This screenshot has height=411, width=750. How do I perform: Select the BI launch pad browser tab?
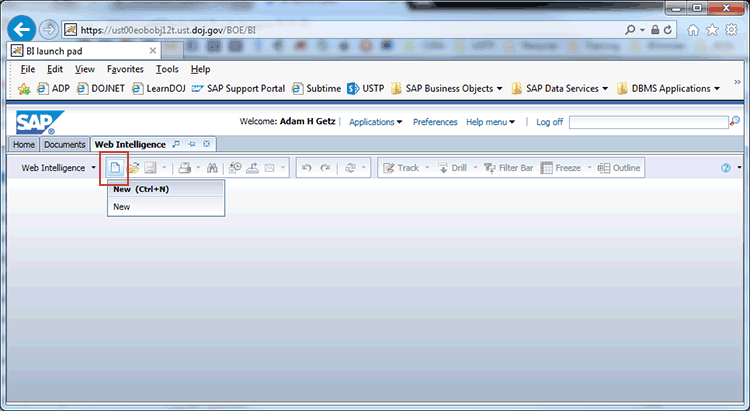[84, 51]
